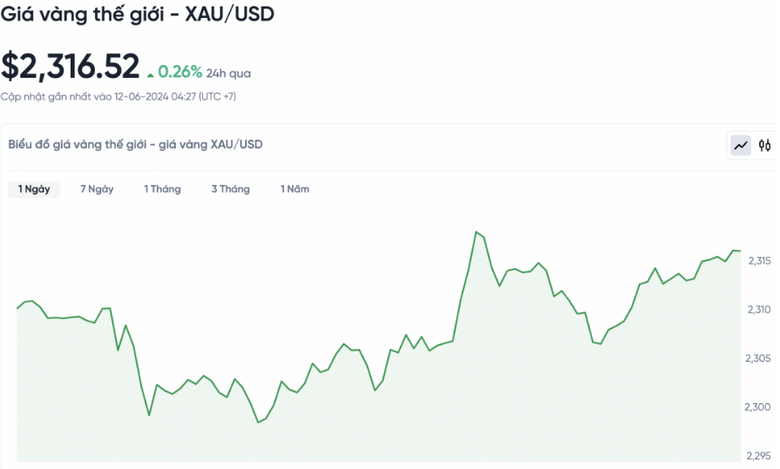Viewport: 780px width, 469px height.
Task: Click the 2,315 y-axis label
Action: click(x=759, y=261)
